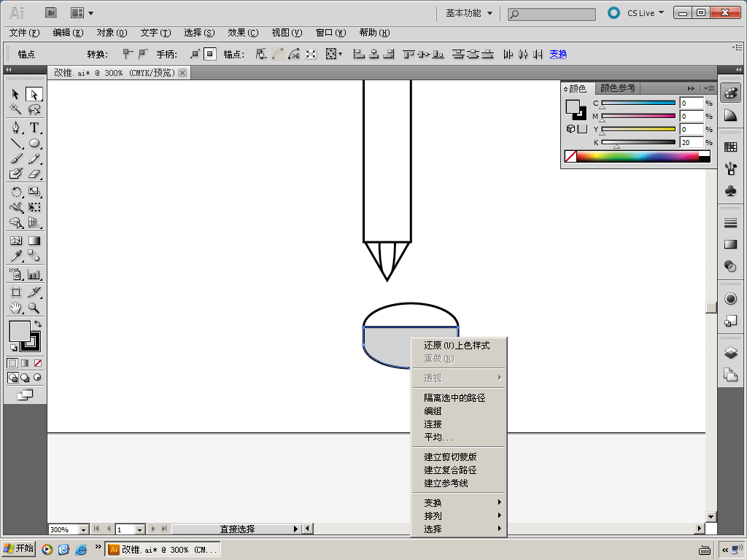Select the Lasso tool
747x560 pixels.
pyautogui.click(x=34, y=109)
